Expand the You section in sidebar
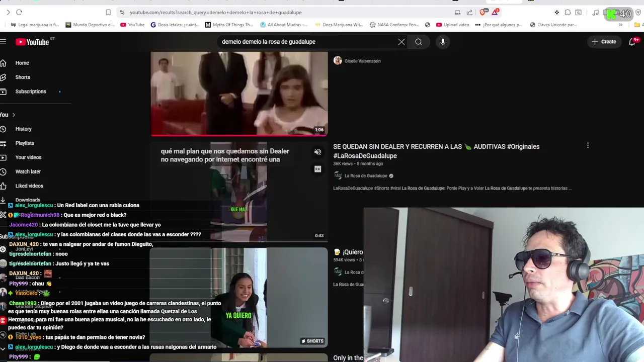This screenshot has width=644, height=362. coord(7,115)
